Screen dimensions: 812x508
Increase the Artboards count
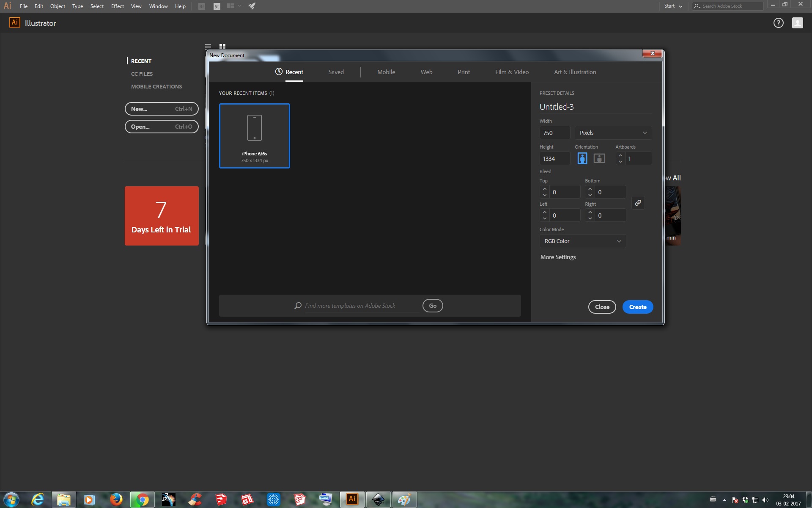(620, 156)
